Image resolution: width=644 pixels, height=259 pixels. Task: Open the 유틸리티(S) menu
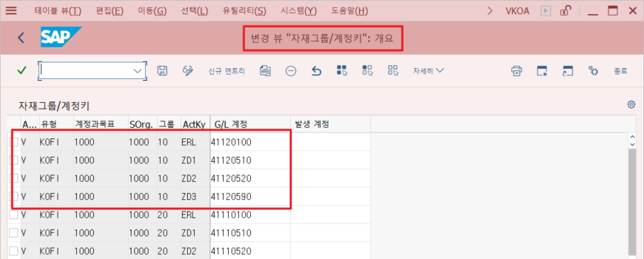click(245, 11)
